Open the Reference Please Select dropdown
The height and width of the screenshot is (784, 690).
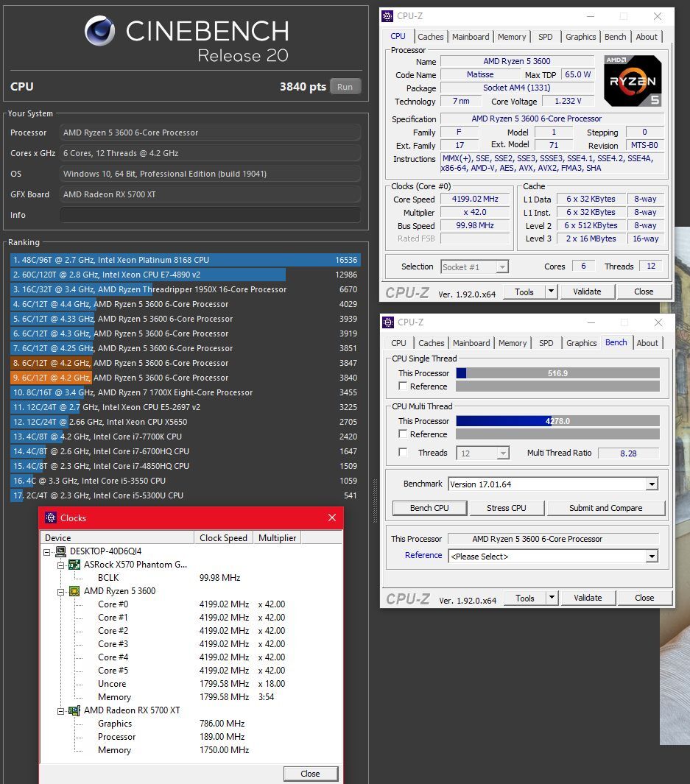click(652, 557)
